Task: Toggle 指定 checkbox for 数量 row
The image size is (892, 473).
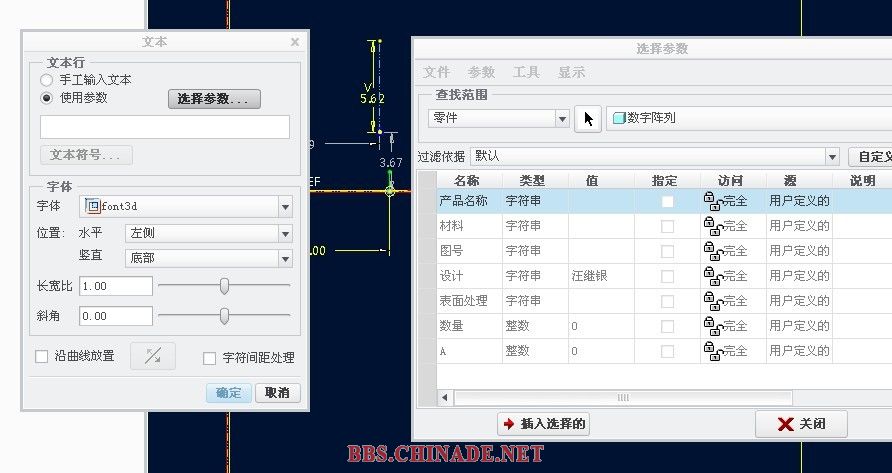Action: click(667, 327)
